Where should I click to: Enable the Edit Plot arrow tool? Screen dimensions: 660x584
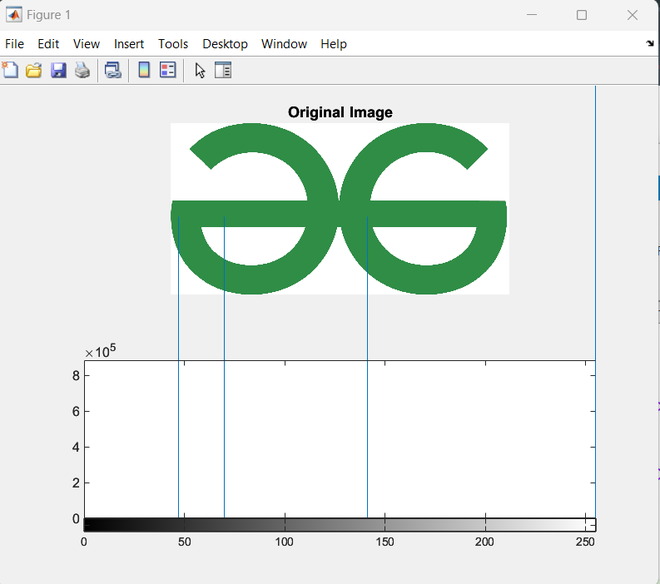[x=200, y=70]
